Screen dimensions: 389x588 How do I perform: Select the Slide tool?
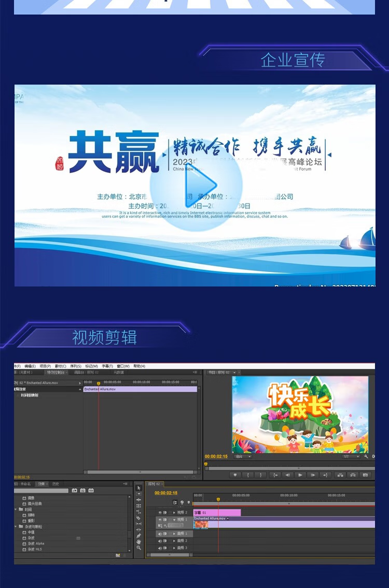pos(138,529)
